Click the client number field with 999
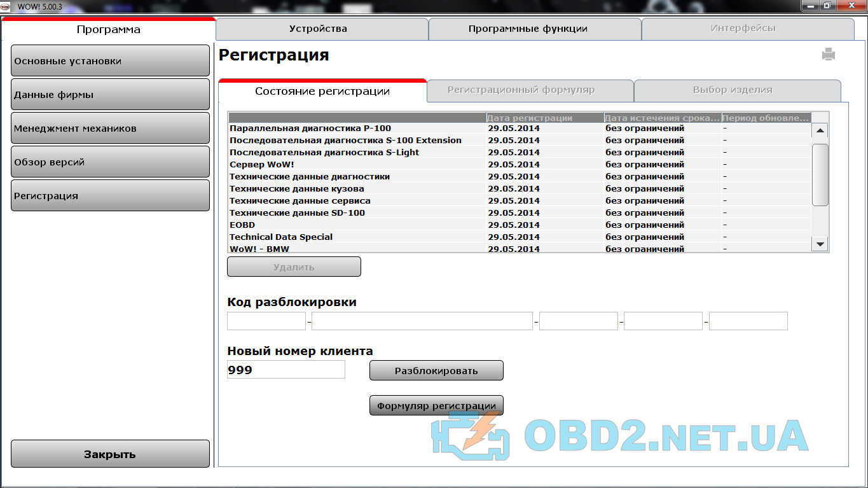Viewport: 868px width, 488px height. point(286,370)
